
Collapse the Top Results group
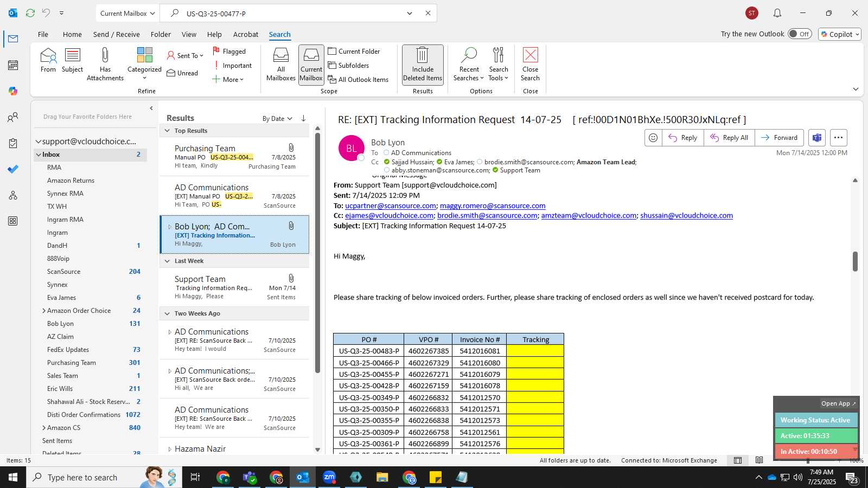pos(168,131)
